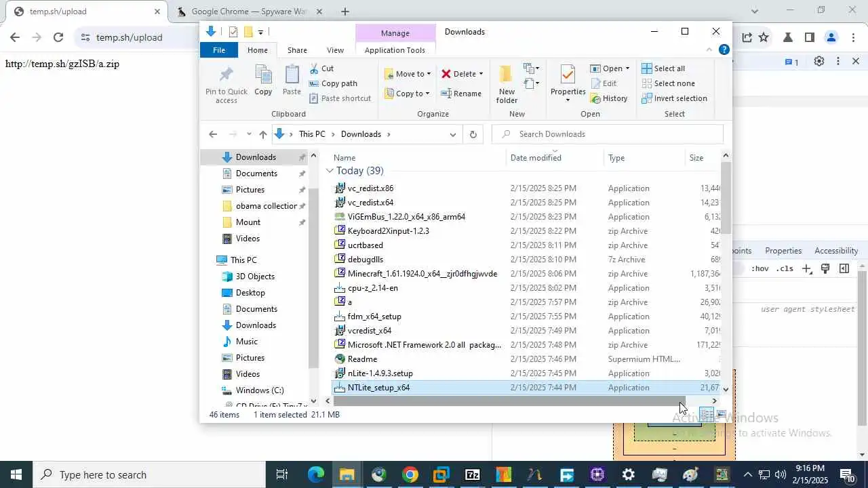Click Select all in ribbon
868x488 pixels.
click(x=663, y=68)
